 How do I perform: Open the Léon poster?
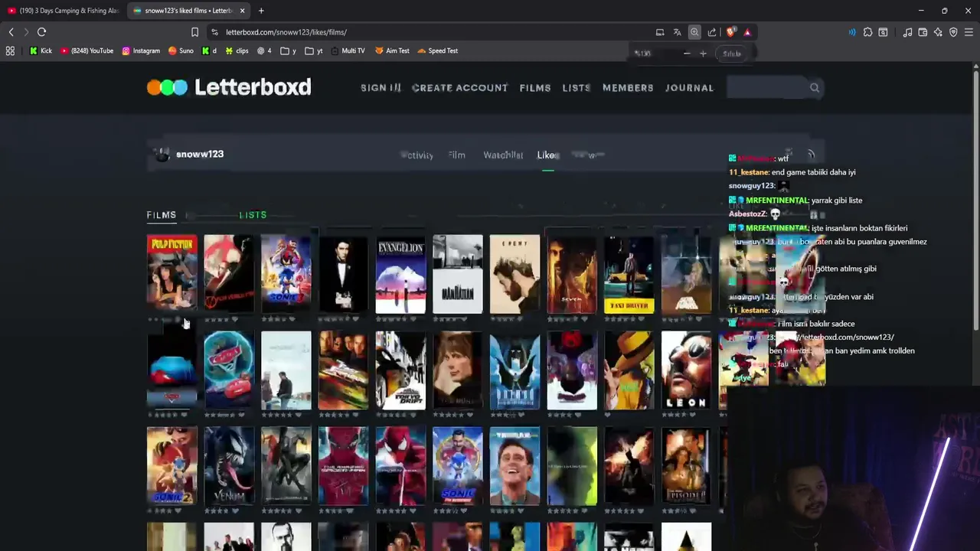(x=686, y=370)
